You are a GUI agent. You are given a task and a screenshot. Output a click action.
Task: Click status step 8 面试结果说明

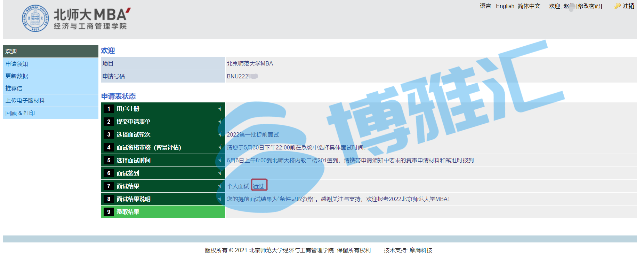point(163,199)
